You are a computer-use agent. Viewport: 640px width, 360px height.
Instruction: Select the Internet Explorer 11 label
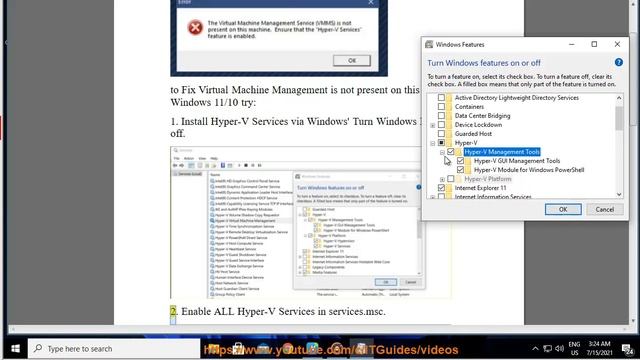(x=480, y=188)
